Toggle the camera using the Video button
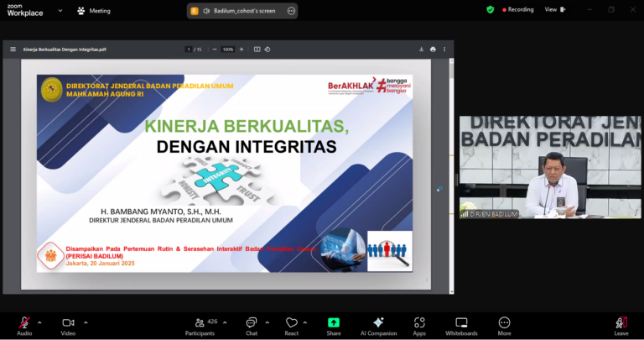 (x=68, y=324)
